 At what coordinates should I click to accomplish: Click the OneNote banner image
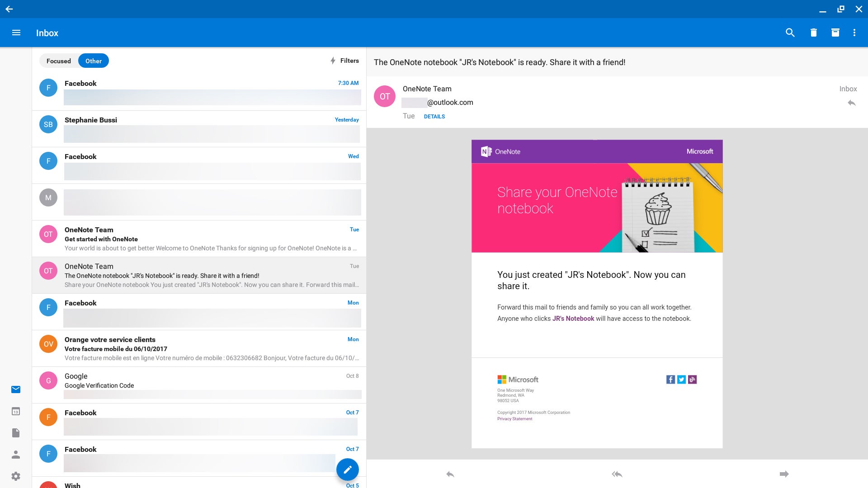597,208
